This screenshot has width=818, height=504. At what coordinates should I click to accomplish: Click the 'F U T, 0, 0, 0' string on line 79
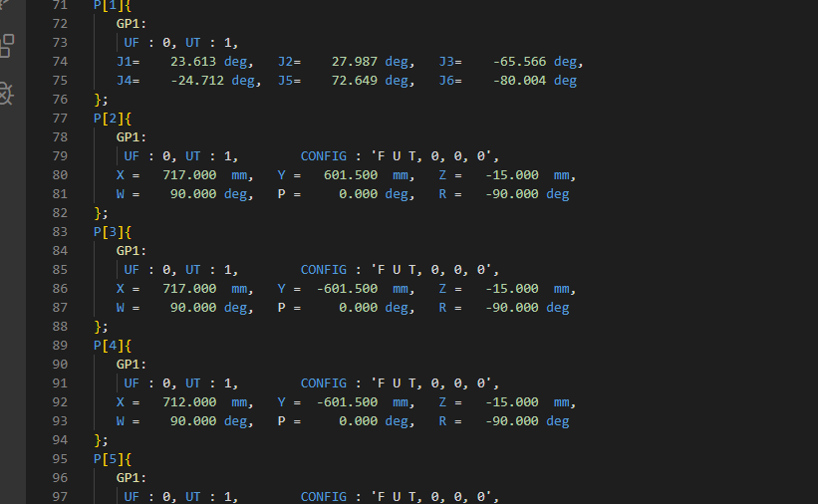pos(432,156)
